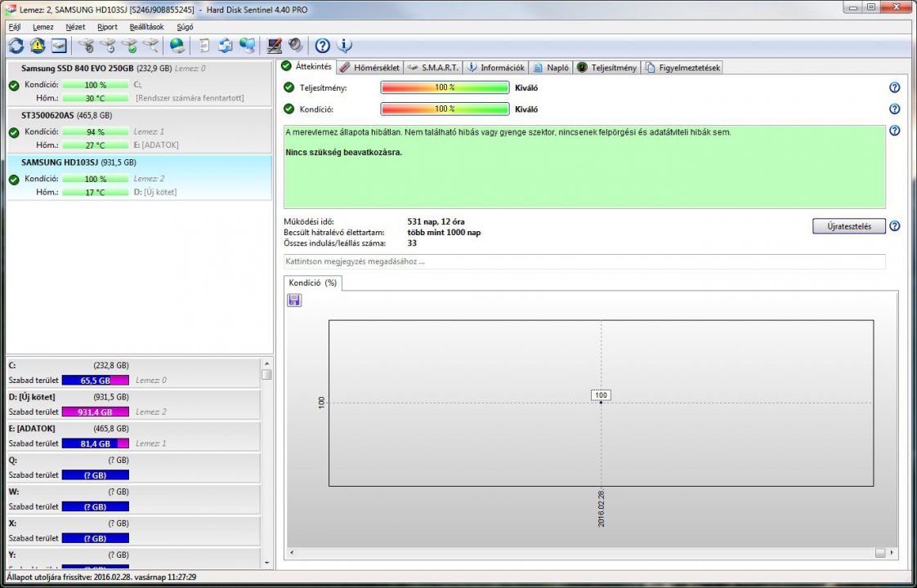Click the disk icon with clock
917x588 pixels.
[108, 46]
